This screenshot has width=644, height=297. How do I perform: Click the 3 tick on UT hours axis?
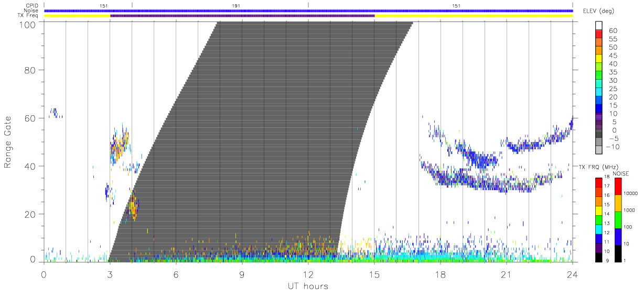pos(110,274)
